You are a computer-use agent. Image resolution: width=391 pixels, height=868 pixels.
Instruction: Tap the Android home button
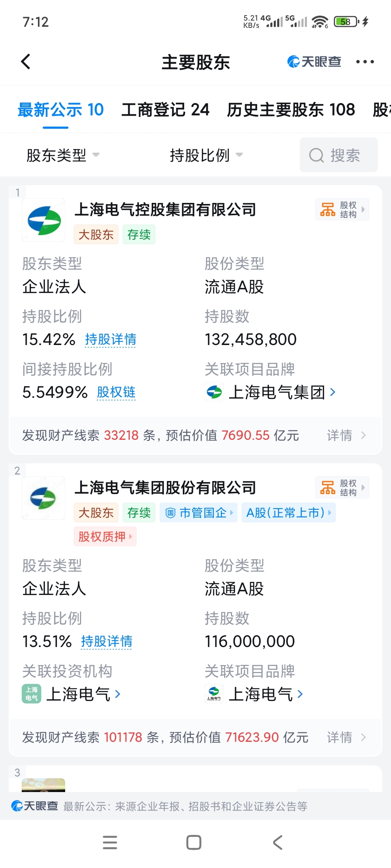click(194, 842)
